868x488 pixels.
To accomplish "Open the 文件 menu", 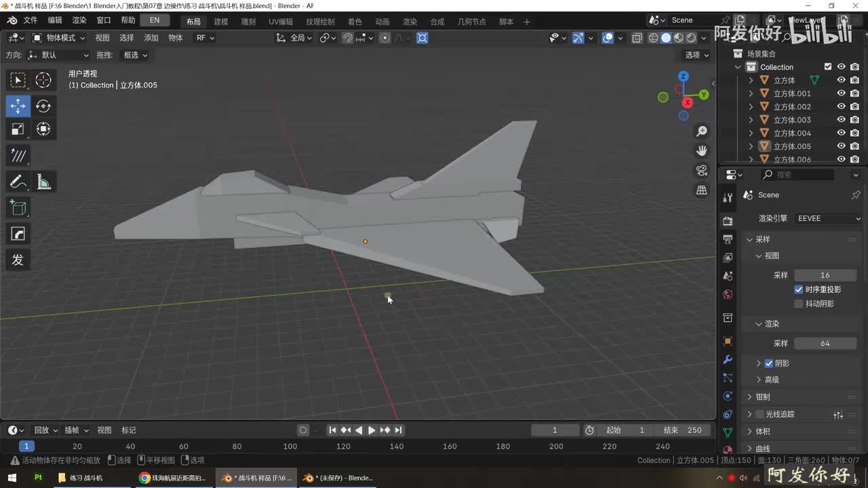I will [31, 20].
